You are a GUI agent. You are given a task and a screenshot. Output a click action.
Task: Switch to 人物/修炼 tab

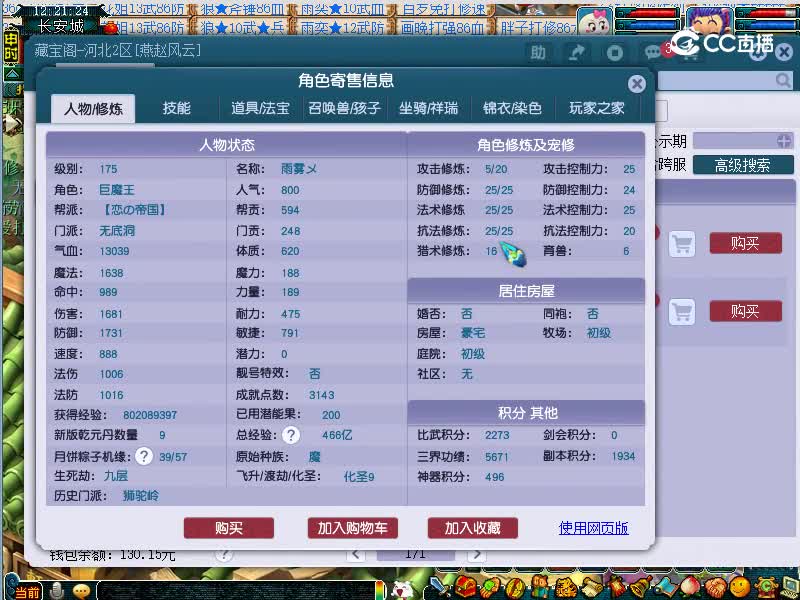[x=93, y=109]
